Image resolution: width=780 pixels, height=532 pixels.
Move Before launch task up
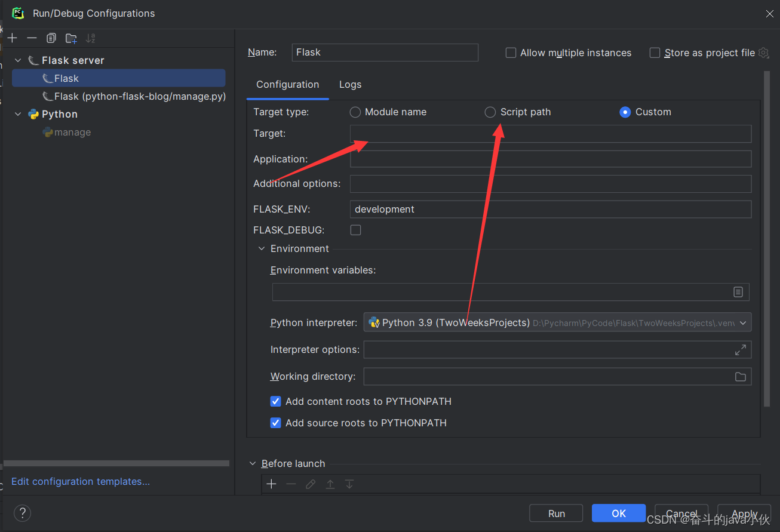330,484
